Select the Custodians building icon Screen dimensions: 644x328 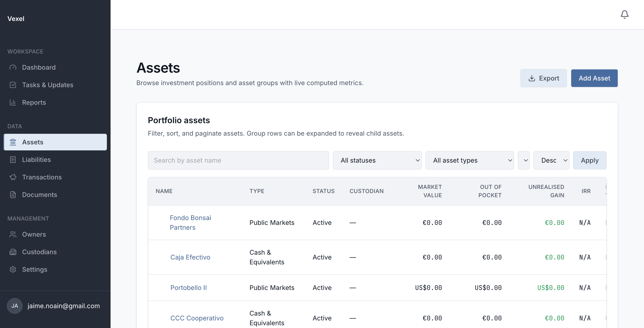tap(13, 252)
